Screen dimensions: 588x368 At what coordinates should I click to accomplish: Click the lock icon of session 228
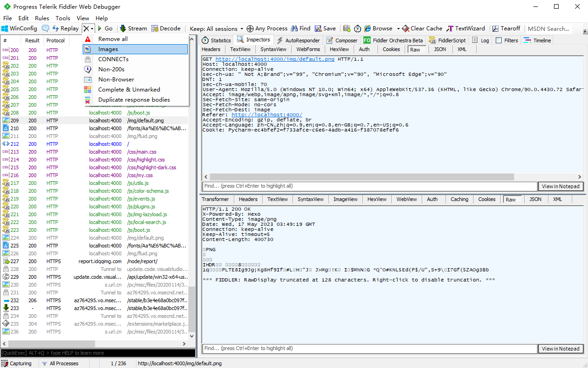6,269
